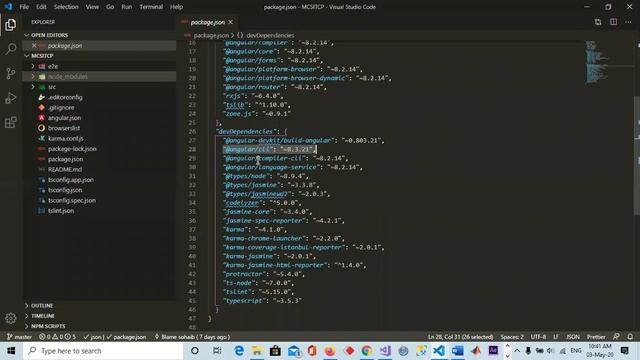The height and width of the screenshot is (360, 640).
Task: Open the Go menu
Action: click(110, 7)
